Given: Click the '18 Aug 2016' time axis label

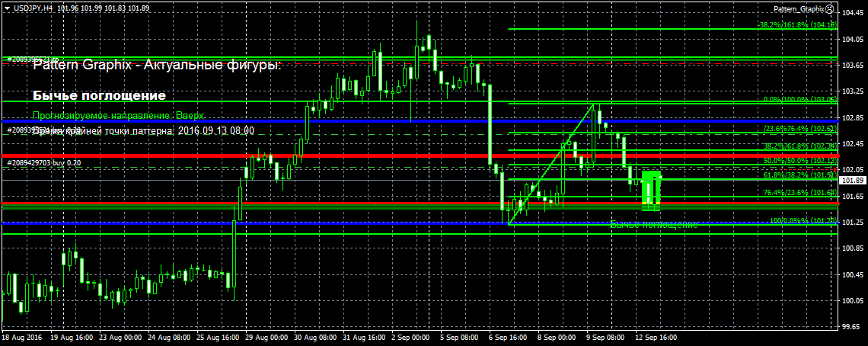Looking at the screenshot, I should point(21,337).
